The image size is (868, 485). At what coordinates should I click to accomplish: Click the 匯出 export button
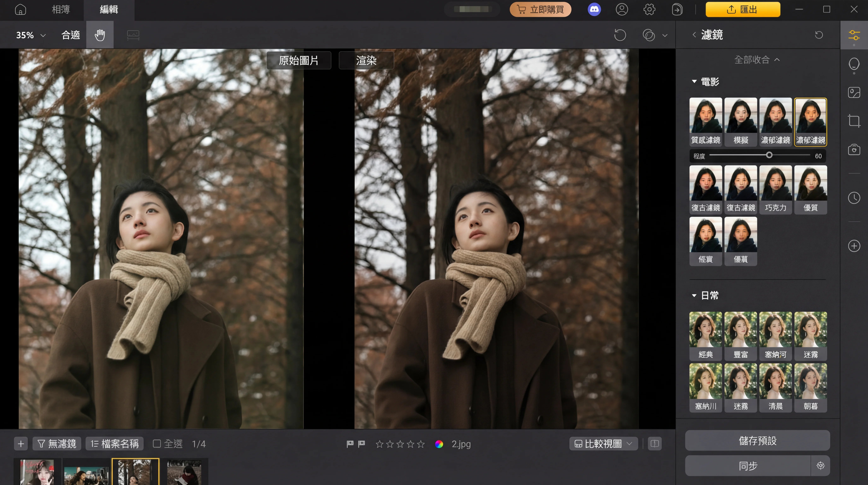pyautogui.click(x=743, y=9)
